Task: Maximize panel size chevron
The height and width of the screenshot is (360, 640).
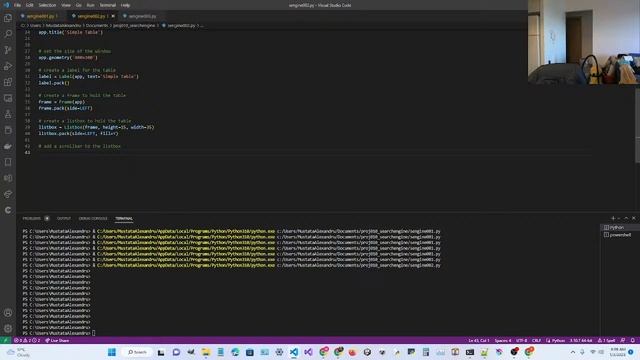Action: pos(626,218)
